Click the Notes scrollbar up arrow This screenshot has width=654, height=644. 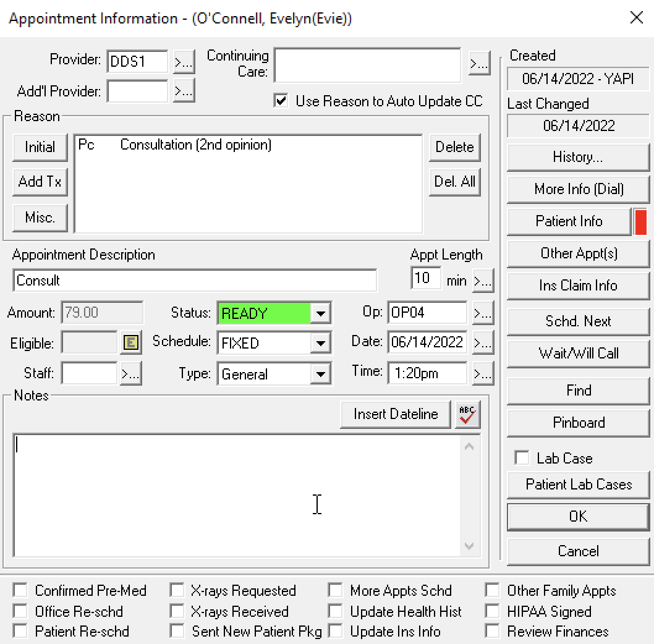[x=470, y=446]
